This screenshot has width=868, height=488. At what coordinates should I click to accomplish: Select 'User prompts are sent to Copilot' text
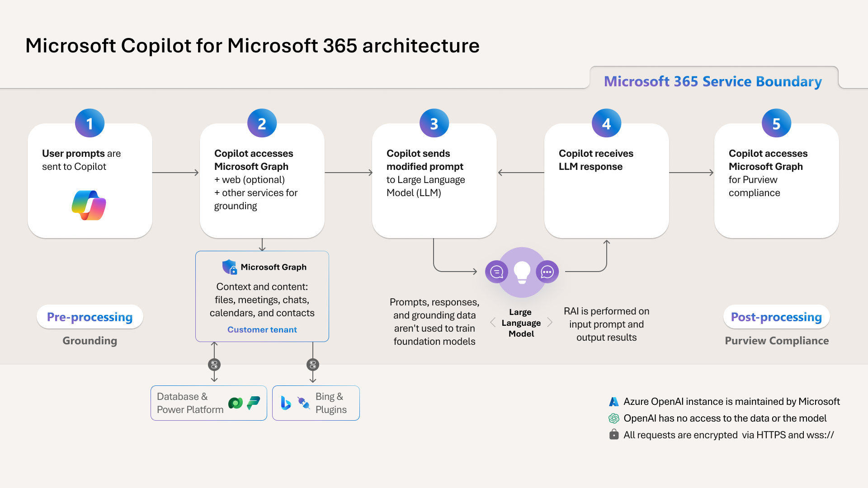[81, 160]
